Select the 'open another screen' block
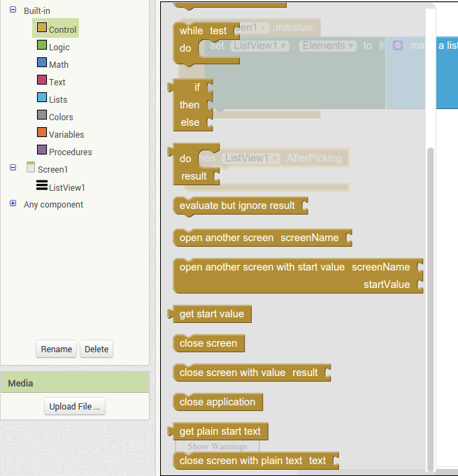Screen dimensions: 458x476 coord(259,238)
